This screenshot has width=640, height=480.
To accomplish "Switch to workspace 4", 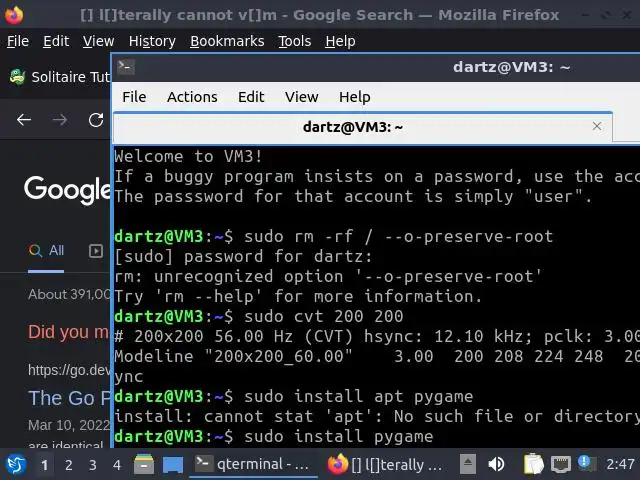I will tap(117, 465).
